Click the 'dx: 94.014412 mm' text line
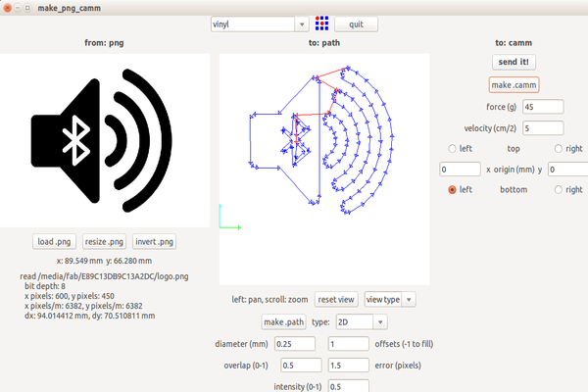This screenshot has width=588, height=392. coord(89,316)
